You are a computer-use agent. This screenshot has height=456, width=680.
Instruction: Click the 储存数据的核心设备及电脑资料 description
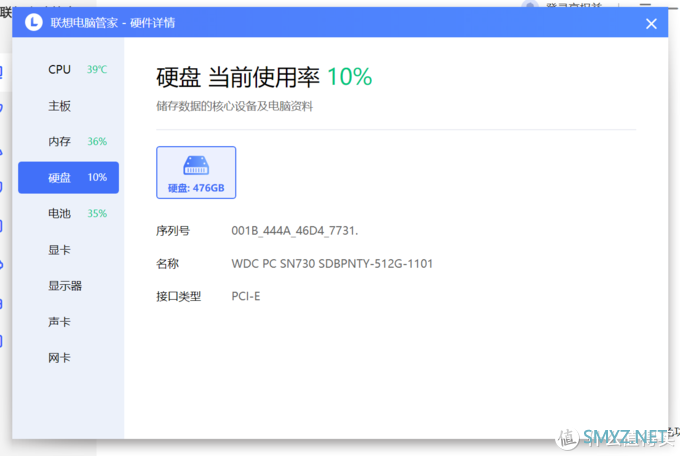[235, 106]
